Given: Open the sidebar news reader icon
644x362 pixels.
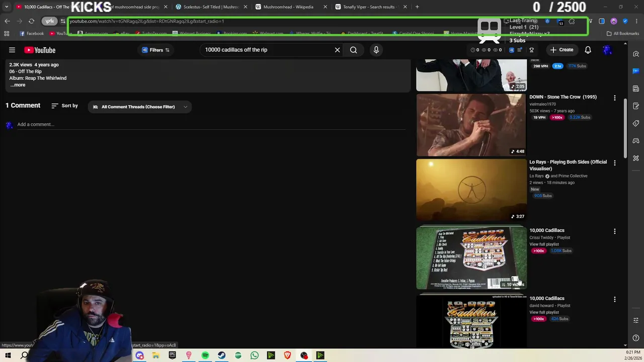Looking at the screenshot, I should point(636,88).
